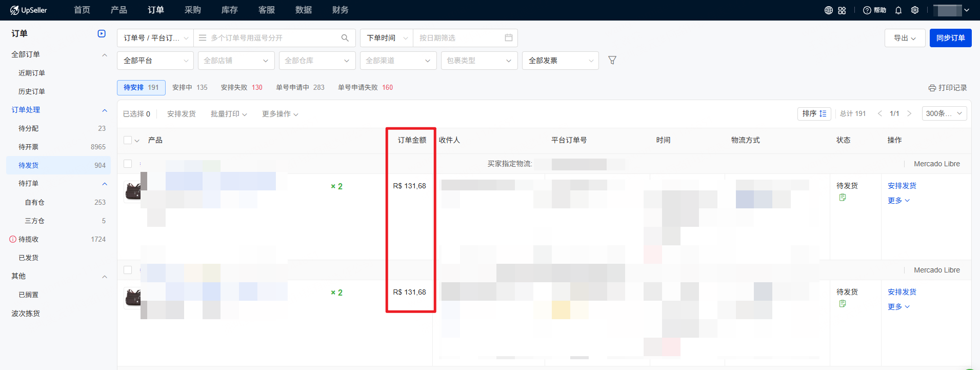
Task: Open the apps grid icon
Action: 842,10
